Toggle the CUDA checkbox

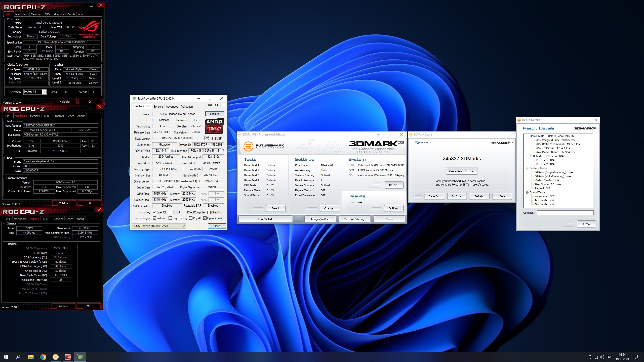click(170, 212)
